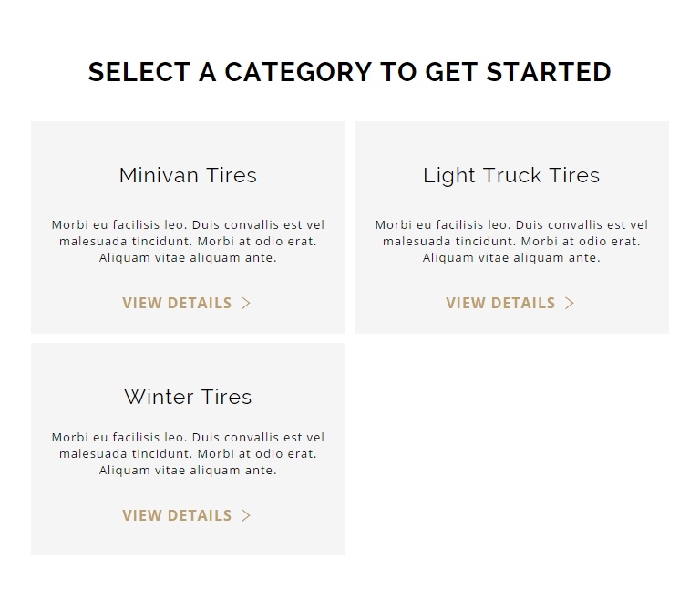Click the word DETAILS in the Light Truck card
The image size is (700, 591).
tap(523, 303)
